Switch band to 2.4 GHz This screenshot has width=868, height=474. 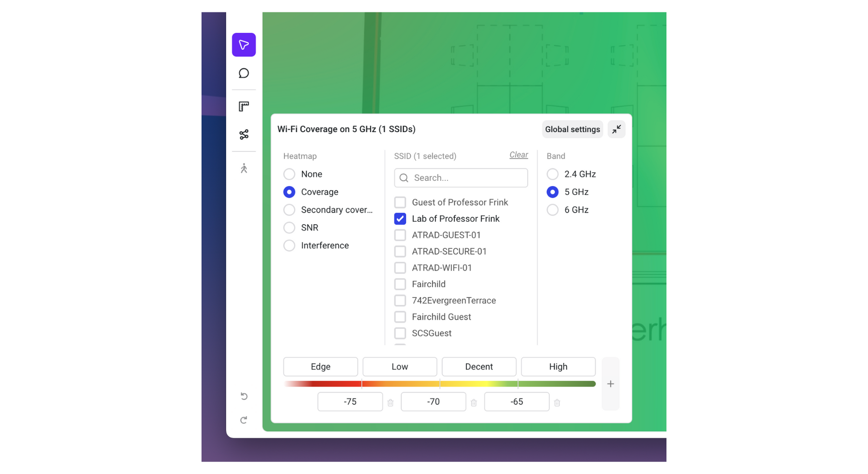553,174
